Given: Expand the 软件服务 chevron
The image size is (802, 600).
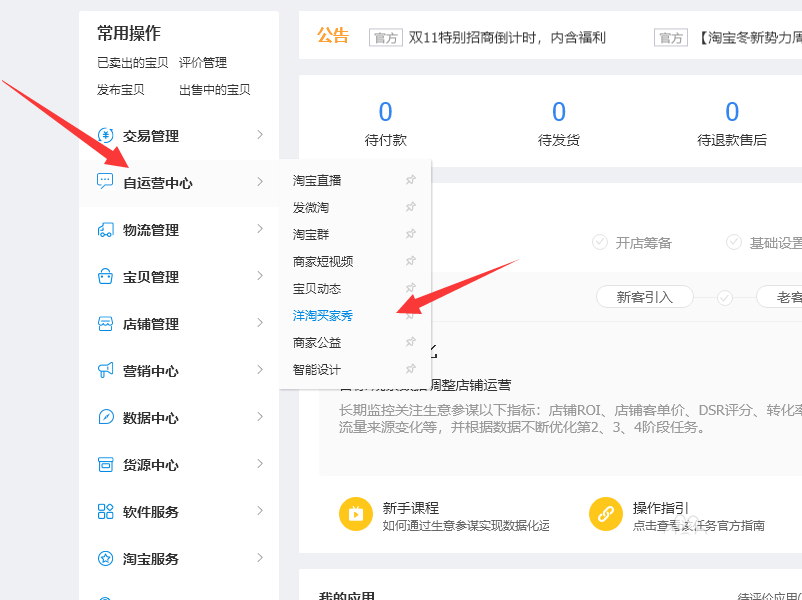Looking at the screenshot, I should (x=260, y=511).
